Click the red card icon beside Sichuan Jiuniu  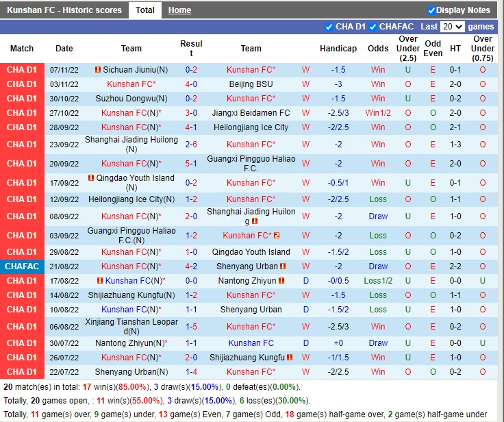click(98, 70)
